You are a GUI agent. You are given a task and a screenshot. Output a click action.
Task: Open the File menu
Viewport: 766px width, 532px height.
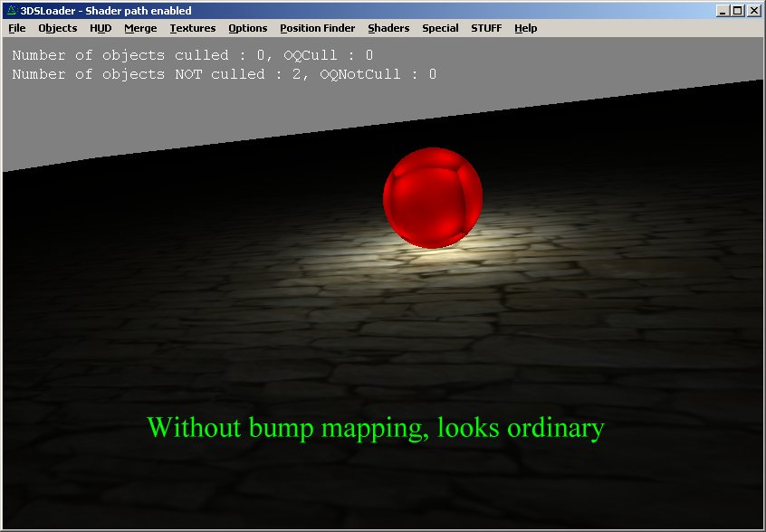17,28
